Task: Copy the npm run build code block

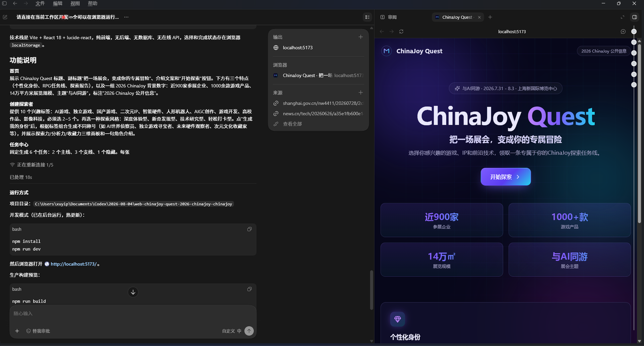Action: (249, 289)
